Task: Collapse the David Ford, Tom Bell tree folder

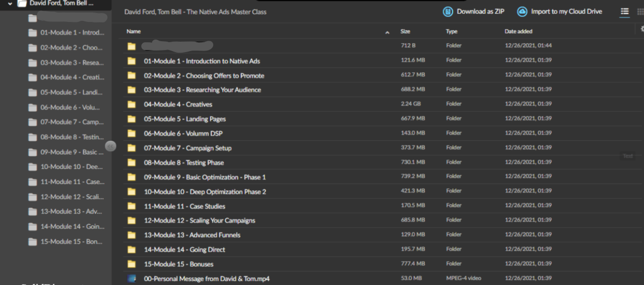Action: [x=10, y=3]
